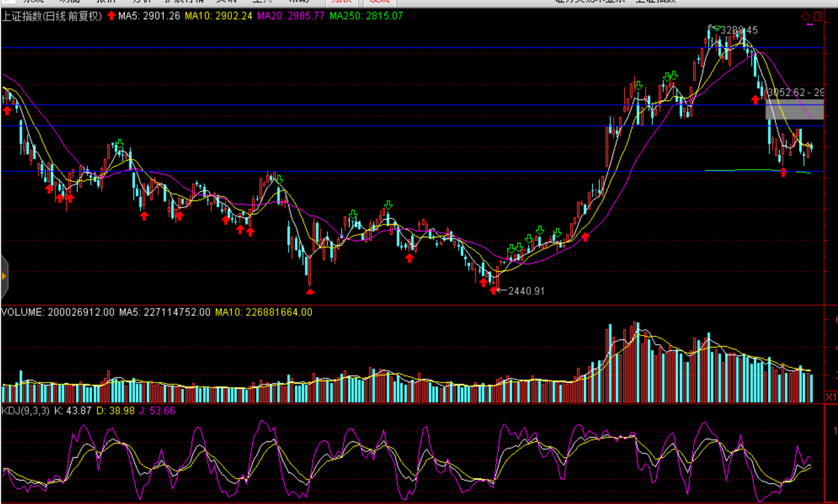Click the red up arrow before MA5 label

(x=111, y=16)
